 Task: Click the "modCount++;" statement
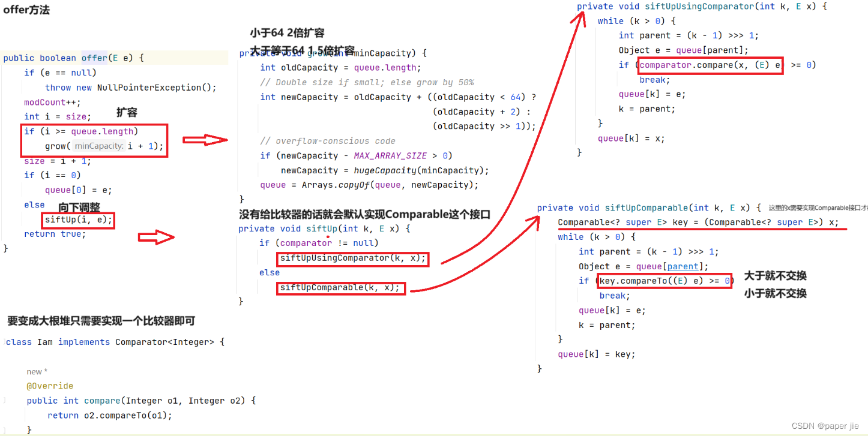[52, 102]
